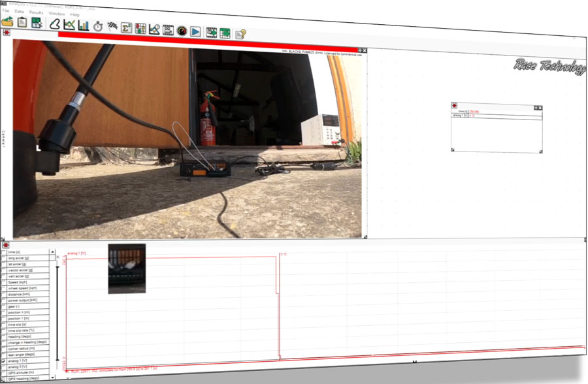Select the stopwatch lap timing icon
This screenshot has width=588, height=384.
[x=98, y=26]
